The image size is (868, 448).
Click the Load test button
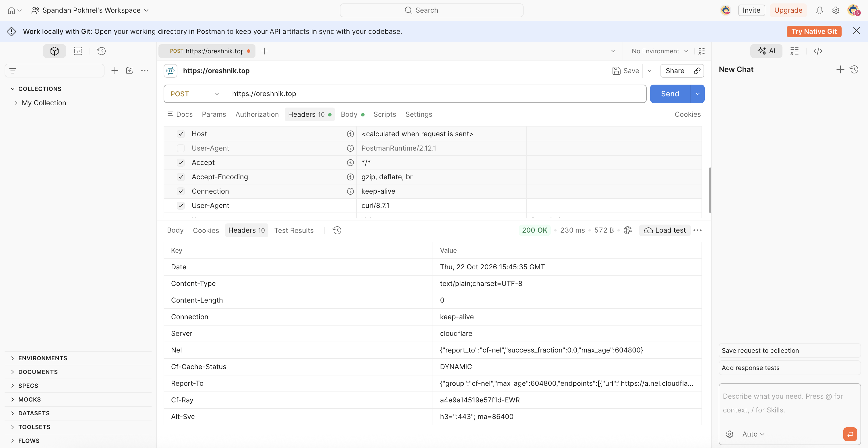tap(664, 230)
